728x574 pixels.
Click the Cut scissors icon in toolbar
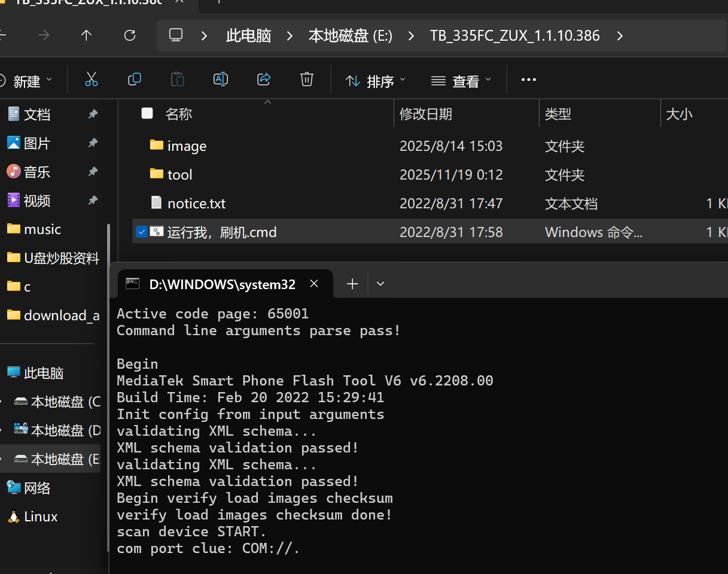tap(91, 79)
